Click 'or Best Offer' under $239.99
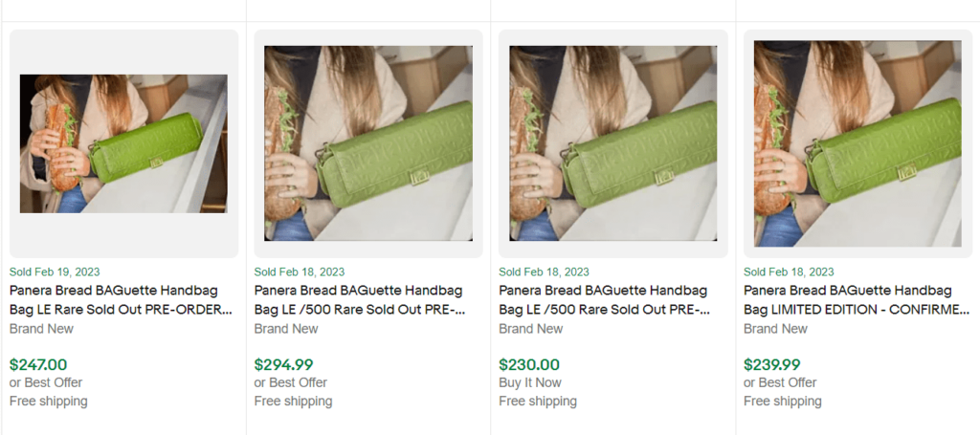This screenshot has width=980, height=435. point(780,382)
